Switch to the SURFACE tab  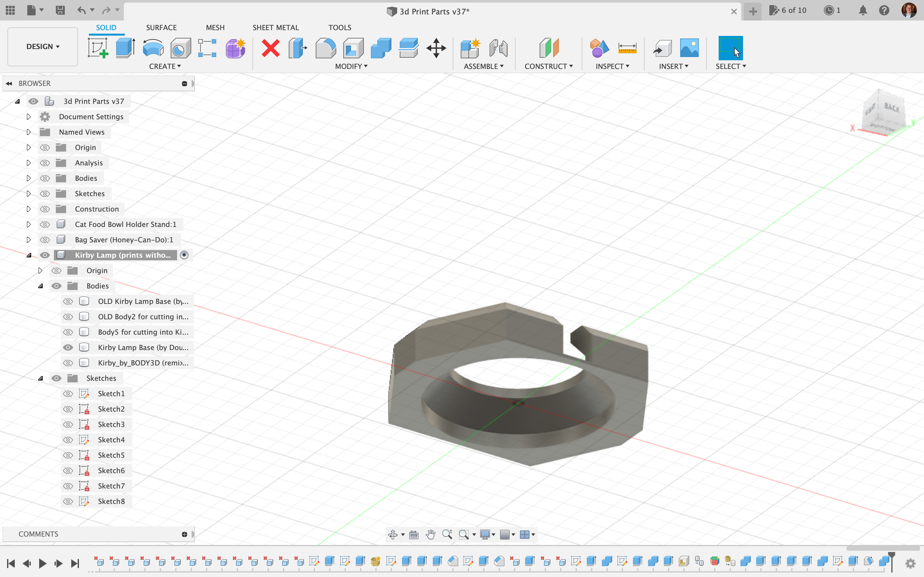(x=161, y=28)
